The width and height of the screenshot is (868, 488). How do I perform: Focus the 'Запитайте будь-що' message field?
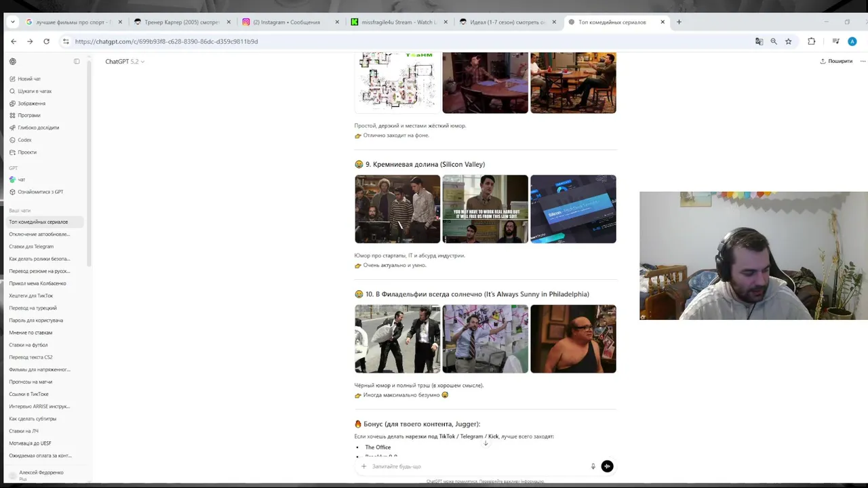point(478,466)
